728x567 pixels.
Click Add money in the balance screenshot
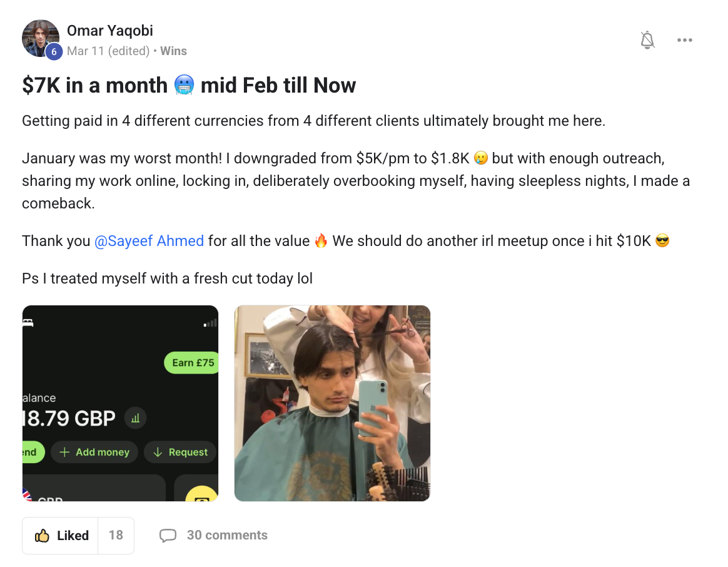(x=94, y=452)
